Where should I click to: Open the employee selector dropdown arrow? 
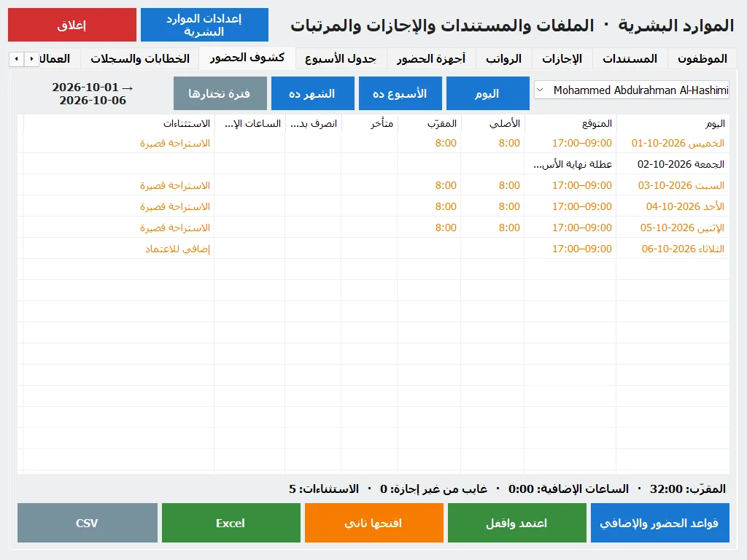(541, 90)
